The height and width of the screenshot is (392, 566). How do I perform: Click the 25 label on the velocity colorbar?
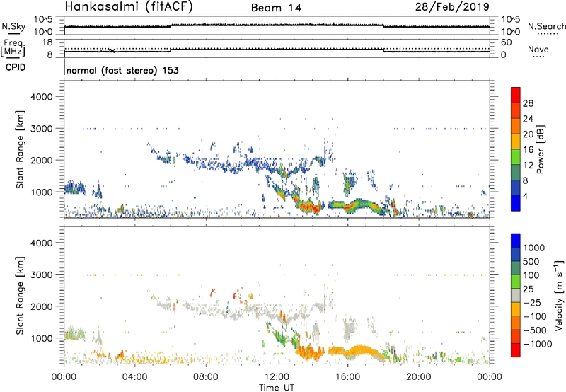(x=528, y=289)
